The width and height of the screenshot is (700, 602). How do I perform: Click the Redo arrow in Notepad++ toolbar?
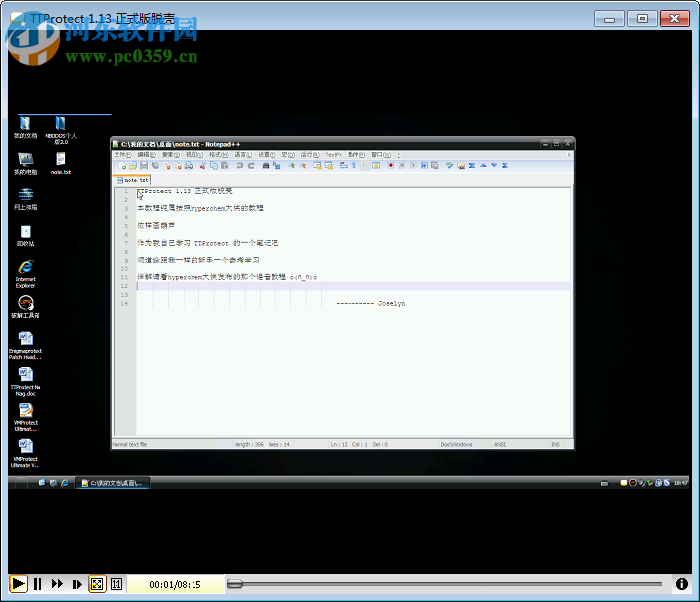pyautogui.click(x=251, y=166)
